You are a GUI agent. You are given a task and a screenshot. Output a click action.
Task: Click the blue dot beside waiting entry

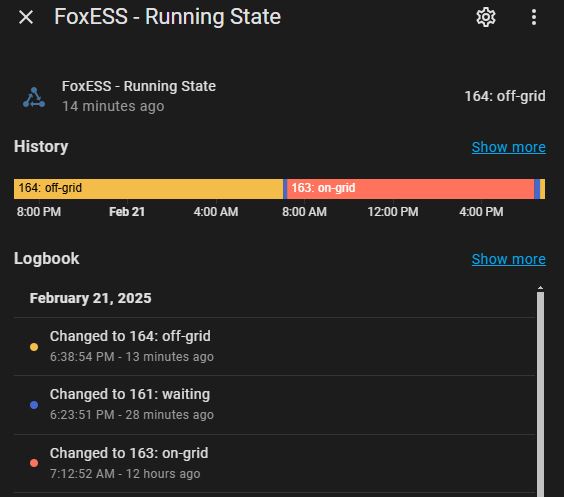(x=34, y=405)
